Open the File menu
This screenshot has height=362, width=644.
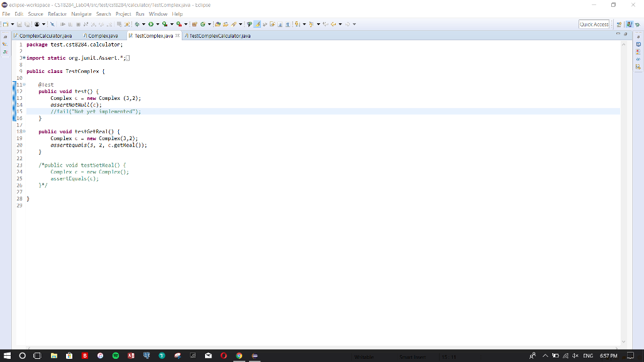point(6,14)
